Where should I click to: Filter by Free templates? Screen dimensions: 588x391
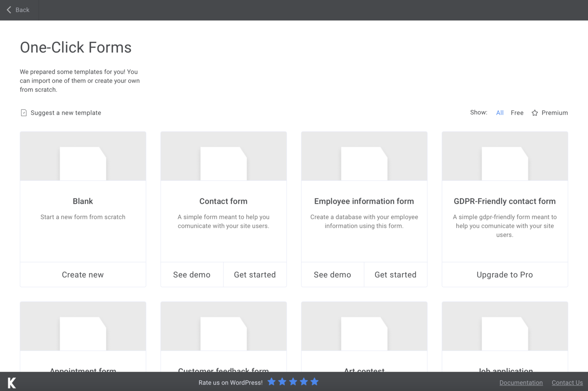pyautogui.click(x=517, y=113)
